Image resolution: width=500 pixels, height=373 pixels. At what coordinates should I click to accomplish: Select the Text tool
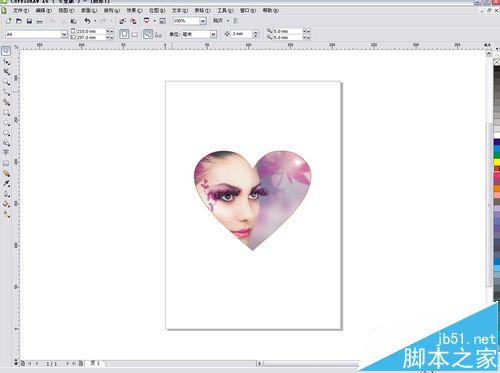click(6, 152)
